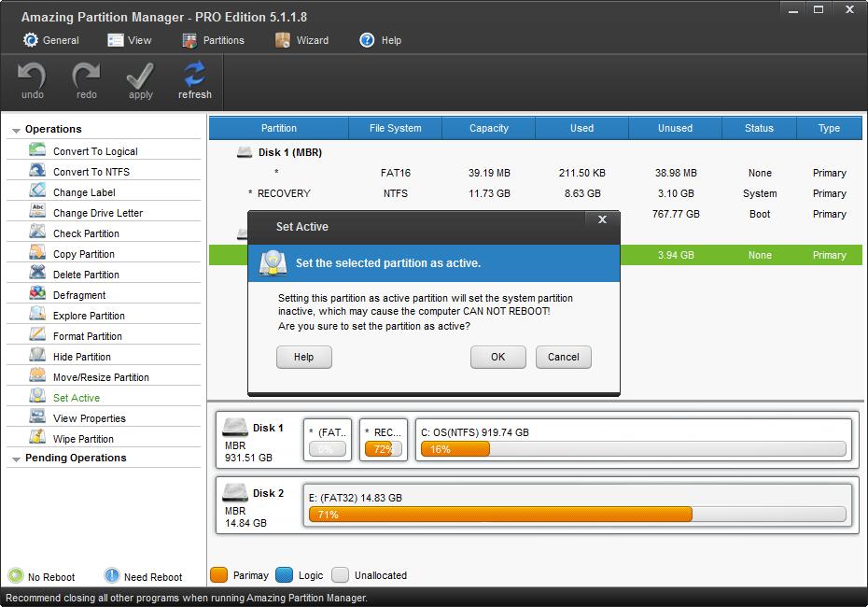Image resolution: width=868 pixels, height=607 pixels.
Task: Click the Copy Partition icon
Action: pos(37,252)
